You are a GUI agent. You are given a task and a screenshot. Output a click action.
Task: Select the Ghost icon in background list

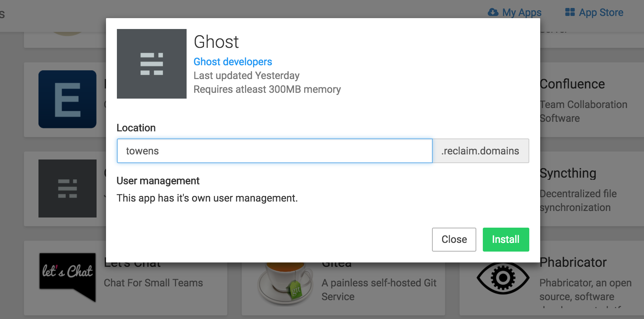pyautogui.click(x=68, y=188)
